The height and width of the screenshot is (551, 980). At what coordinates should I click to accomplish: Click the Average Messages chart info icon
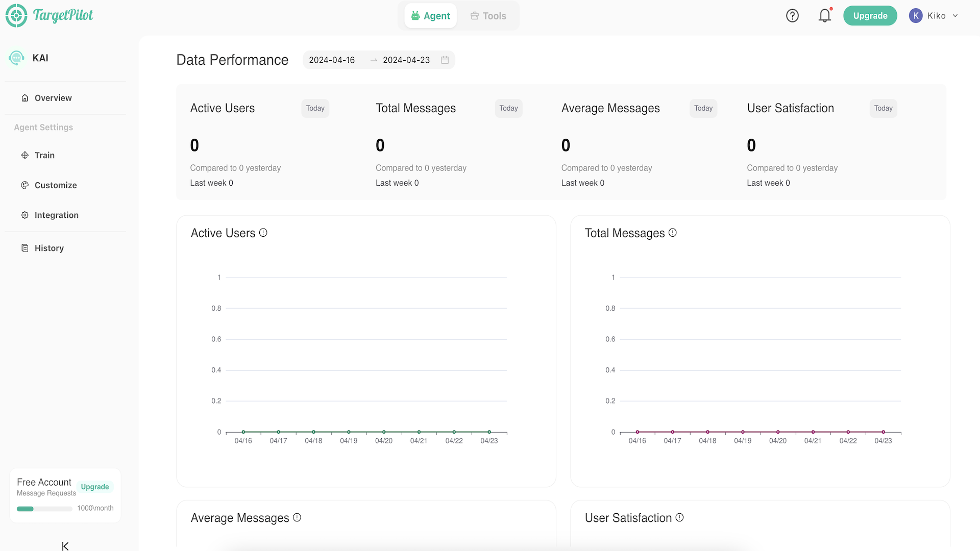pos(297,517)
